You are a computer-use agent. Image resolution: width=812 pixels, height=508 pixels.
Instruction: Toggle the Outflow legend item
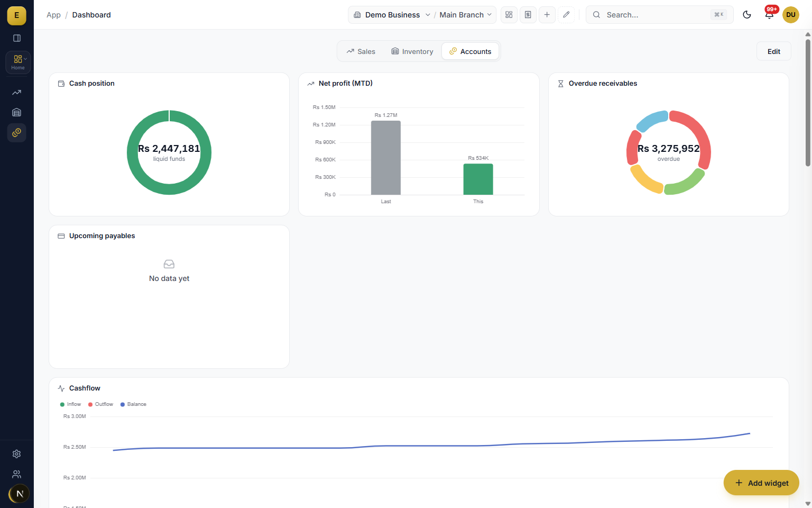tap(100, 404)
